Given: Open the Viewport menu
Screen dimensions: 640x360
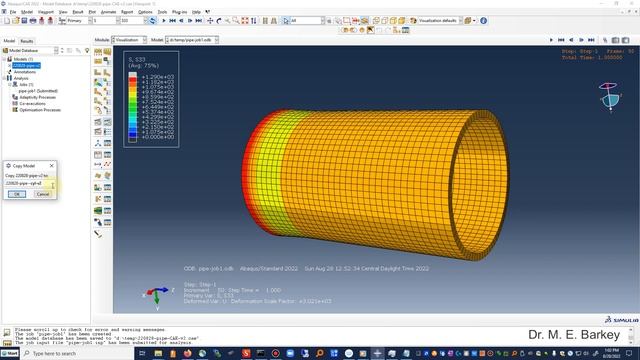Looking at the screenshot, I should [46, 12].
